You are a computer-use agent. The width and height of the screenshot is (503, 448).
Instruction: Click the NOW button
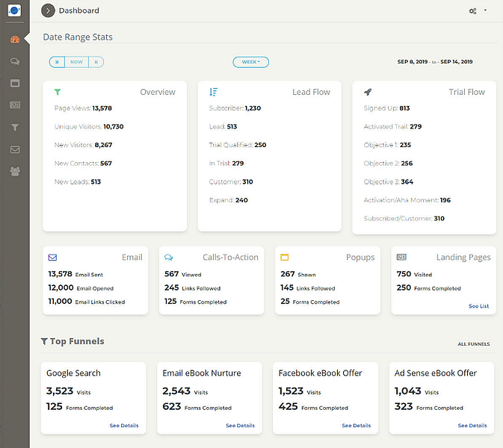click(76, 62)
